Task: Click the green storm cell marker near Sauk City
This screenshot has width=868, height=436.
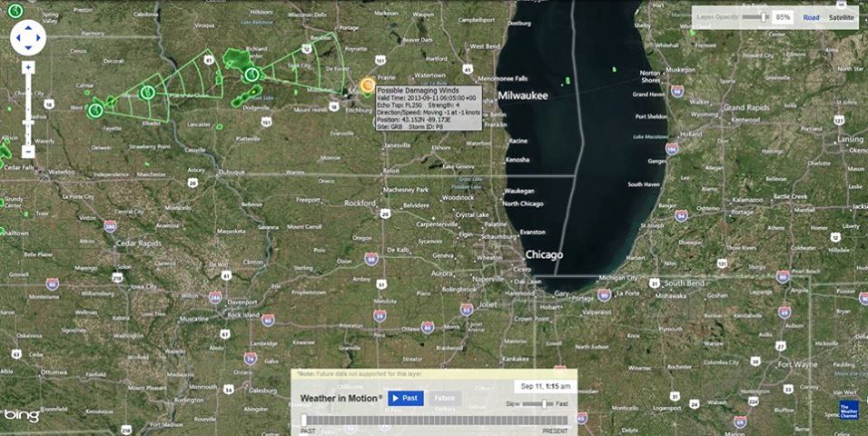Action: coord(253,74)
